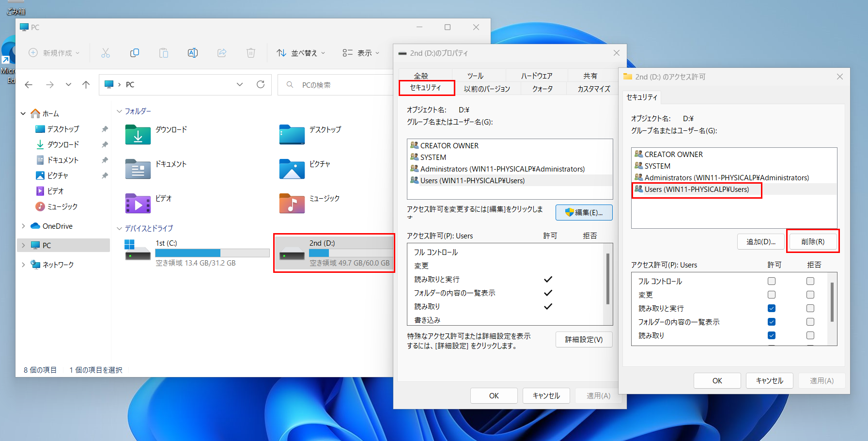Switch to the 全般 tab
The width and height of the screenshot is (868, 441).
(x=421, y=76)
